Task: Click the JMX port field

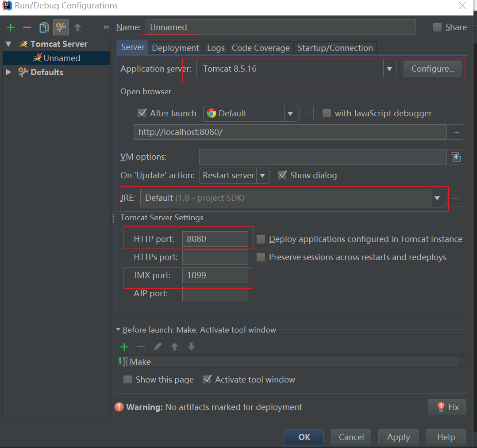Action: 215,275
